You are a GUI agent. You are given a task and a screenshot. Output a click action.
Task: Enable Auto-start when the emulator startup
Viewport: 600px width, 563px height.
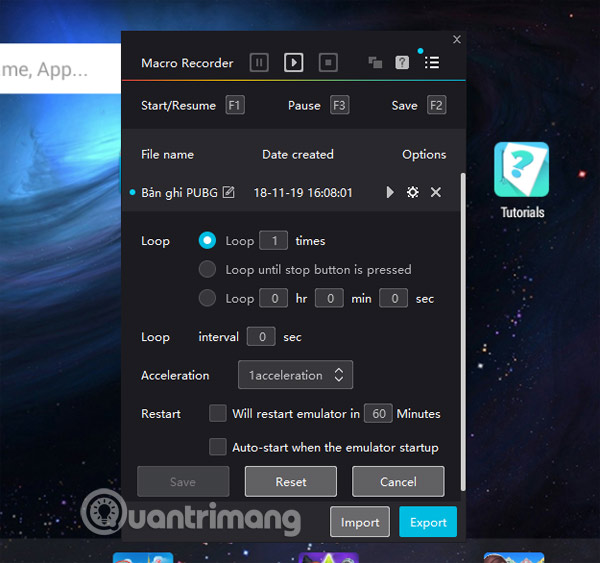(218, 447)
